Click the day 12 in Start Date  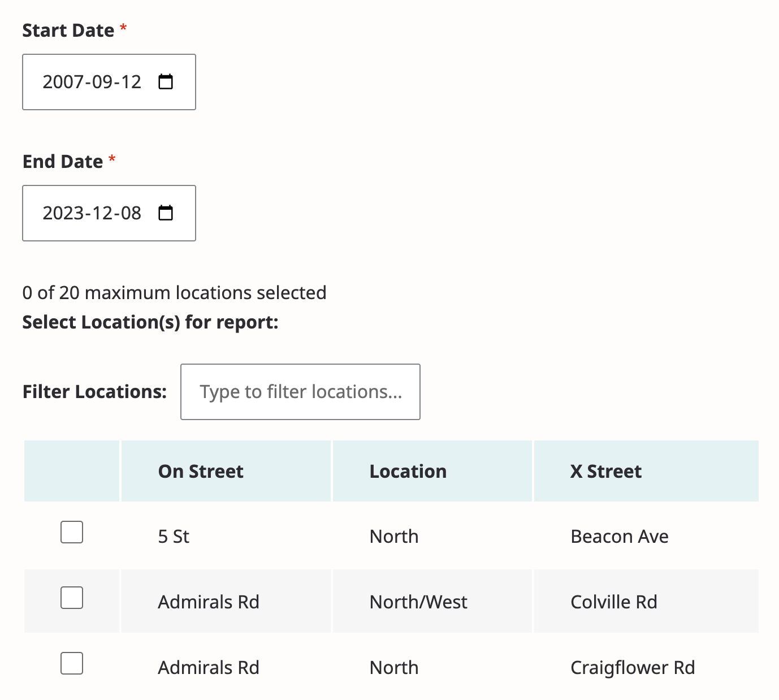131,82
